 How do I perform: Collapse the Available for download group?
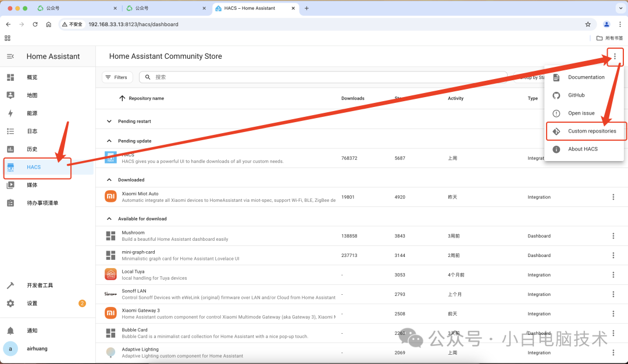pyautogui.click(x=109, y=219)
